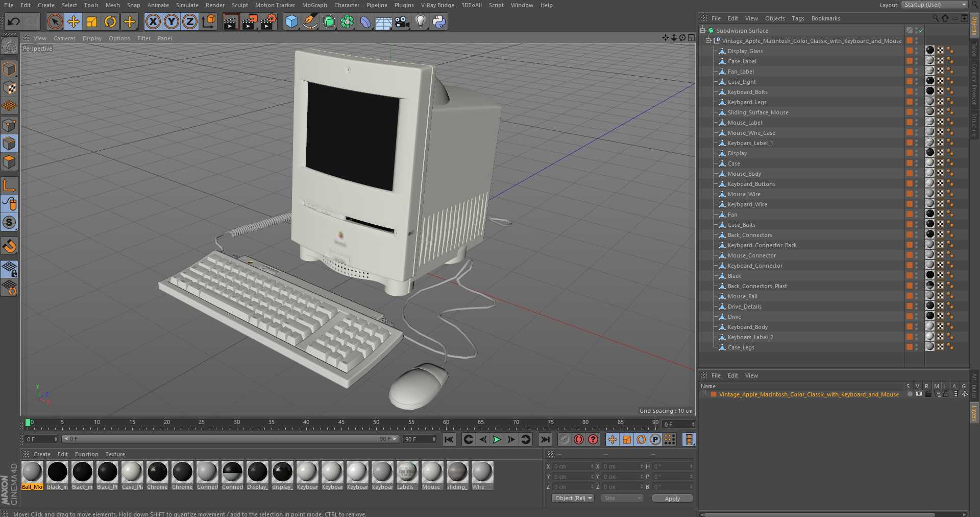Activate the Scale tool

point(92,21)
